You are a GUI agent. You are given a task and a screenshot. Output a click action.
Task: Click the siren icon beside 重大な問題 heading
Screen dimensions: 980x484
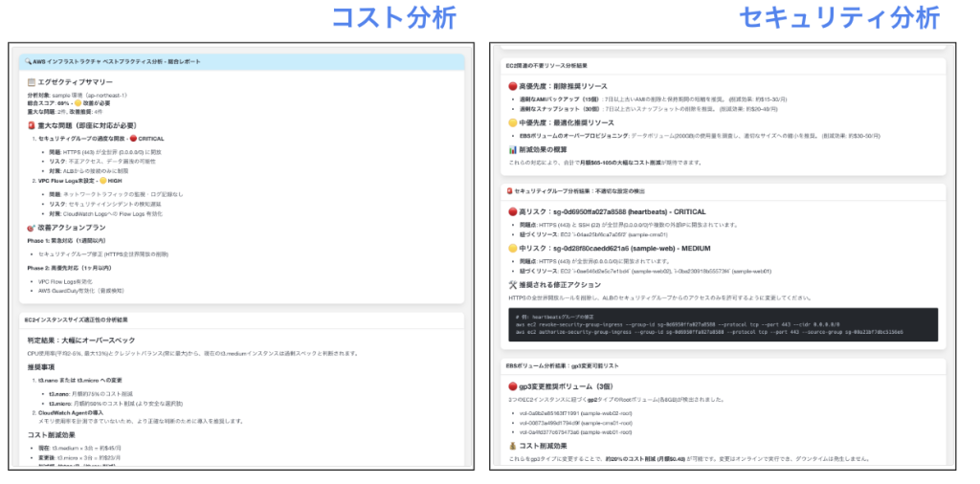[32, 125]
